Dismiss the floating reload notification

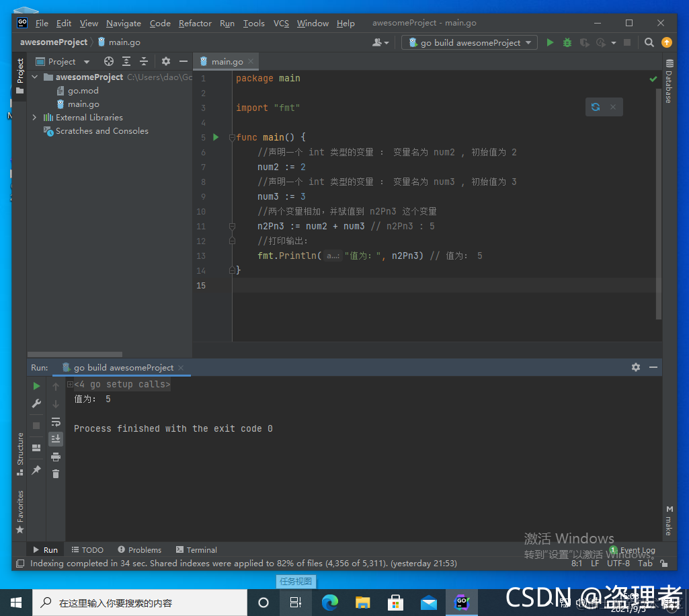(613, 107)
